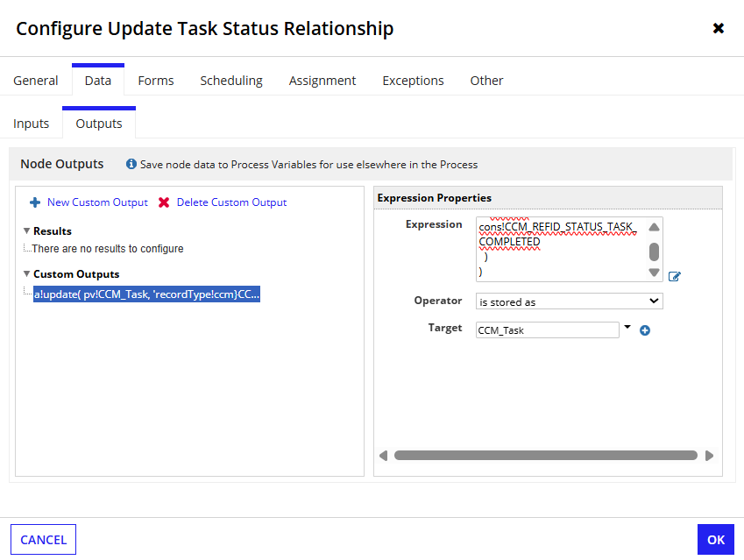The height and width of the screenshot is (560, 744).
Task: Switch to the Exceptions tab
Action: [413, 81]
